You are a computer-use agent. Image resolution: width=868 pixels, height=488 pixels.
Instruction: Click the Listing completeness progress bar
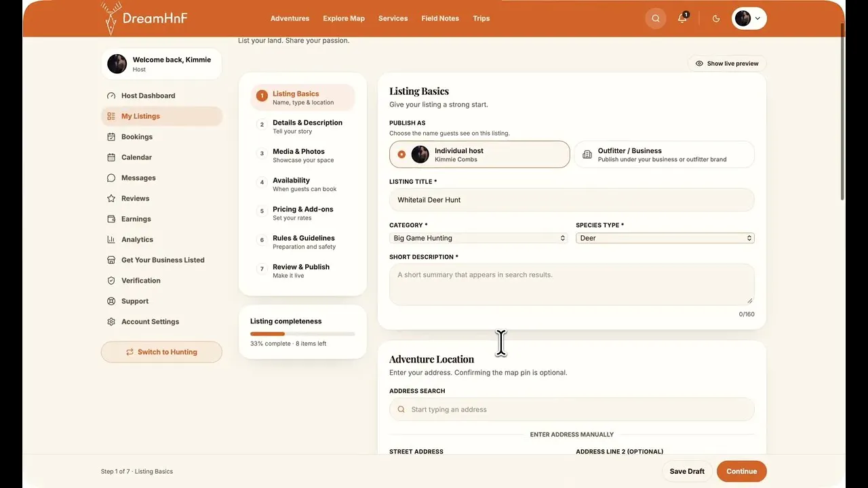tap(302, 334)
